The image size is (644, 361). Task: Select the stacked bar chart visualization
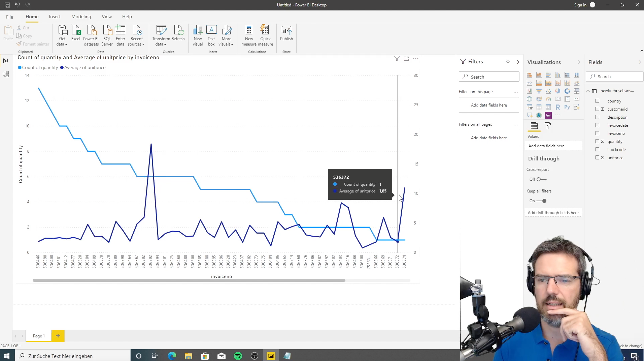[530, 75]
